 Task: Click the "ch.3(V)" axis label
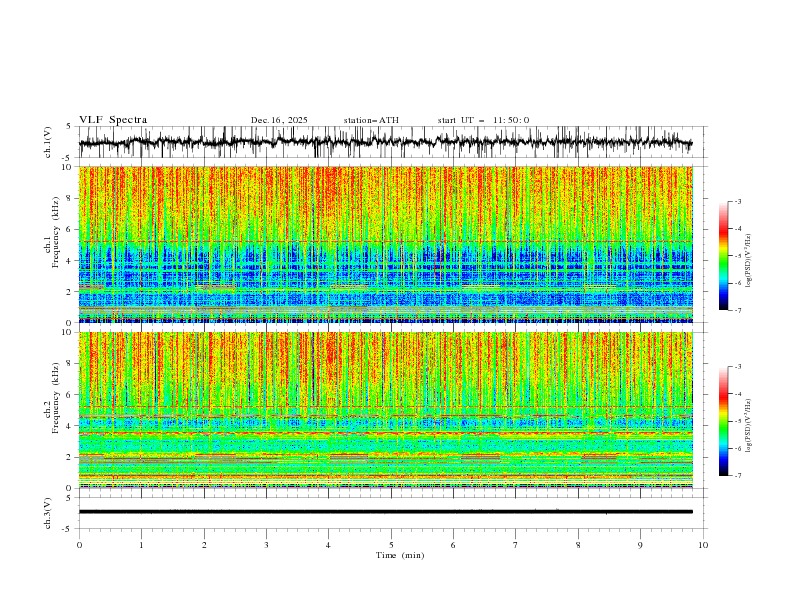48,513
